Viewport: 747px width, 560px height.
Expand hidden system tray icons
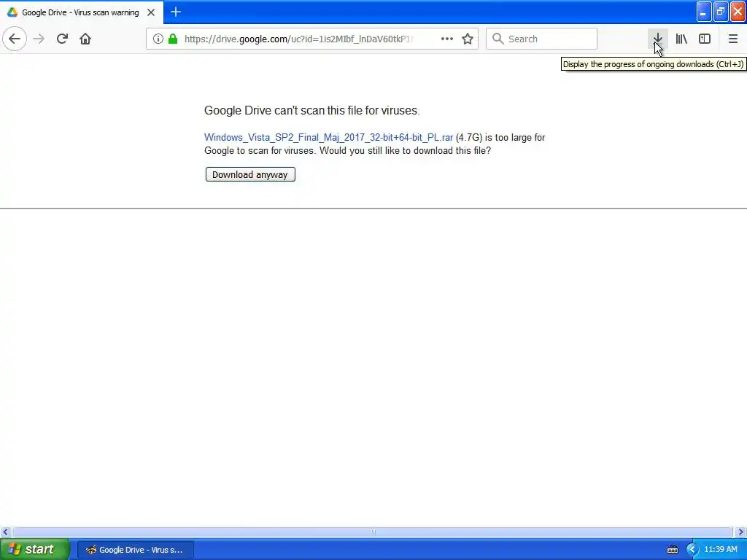(x=692, y=550)
